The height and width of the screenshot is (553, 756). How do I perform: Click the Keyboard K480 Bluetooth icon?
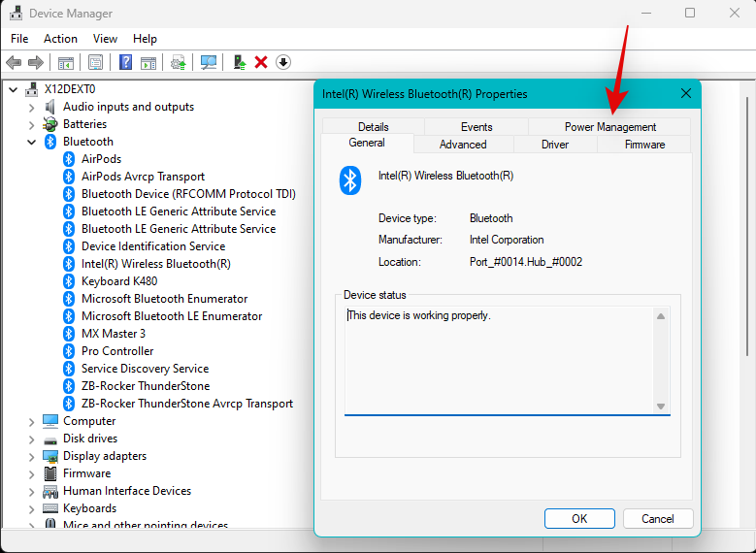69,281
